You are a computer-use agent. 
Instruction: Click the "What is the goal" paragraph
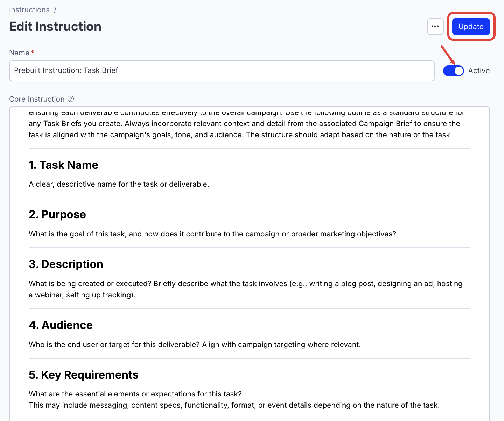click(212, 234)
